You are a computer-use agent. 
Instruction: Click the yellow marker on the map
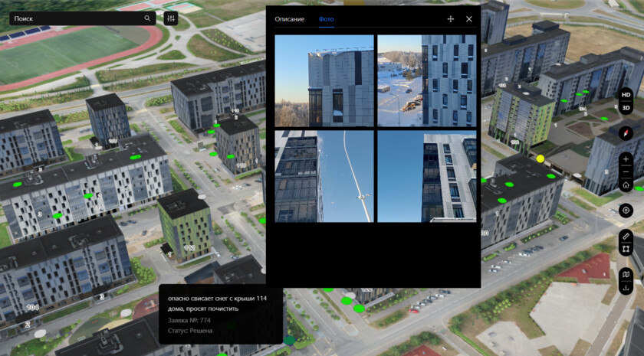(x=540, y=158)
